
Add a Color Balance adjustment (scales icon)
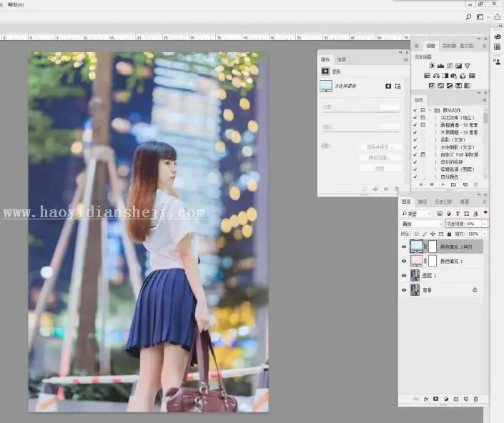[436, 76]
